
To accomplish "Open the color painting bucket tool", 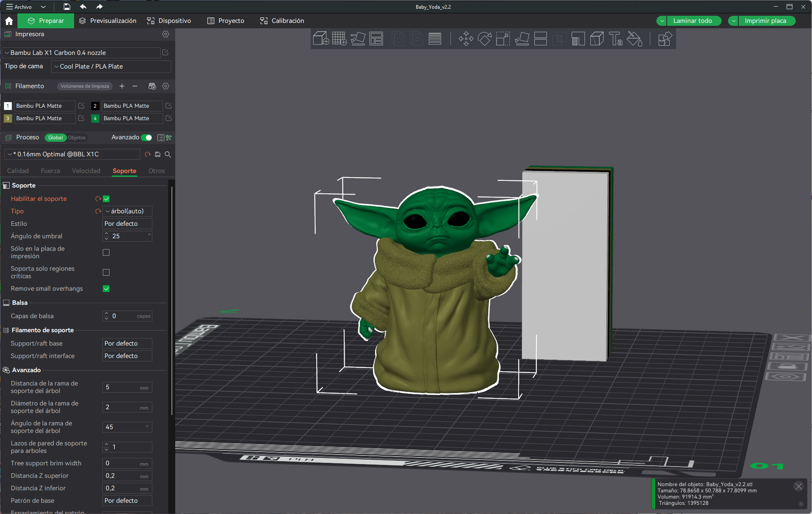I will click(635, 39).
